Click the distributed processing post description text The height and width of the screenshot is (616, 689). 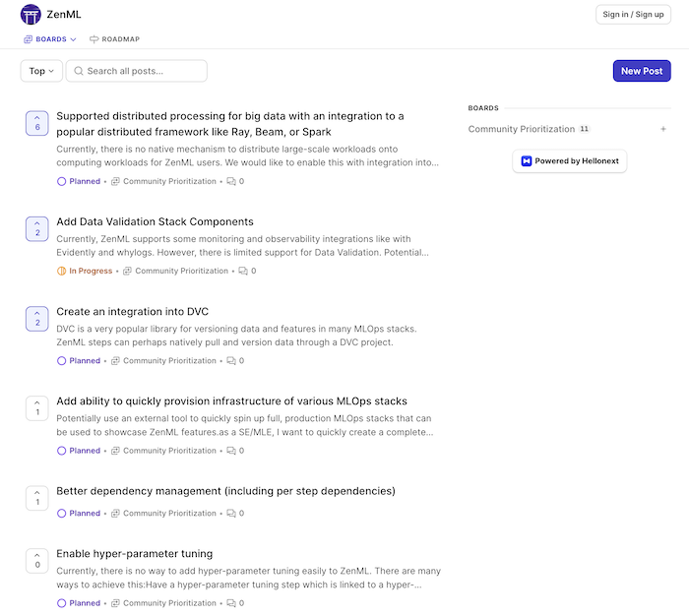(247, 156)
